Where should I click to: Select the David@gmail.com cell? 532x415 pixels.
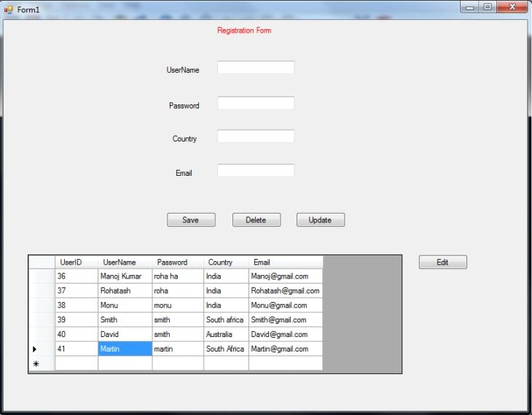(x=286, y=334)
